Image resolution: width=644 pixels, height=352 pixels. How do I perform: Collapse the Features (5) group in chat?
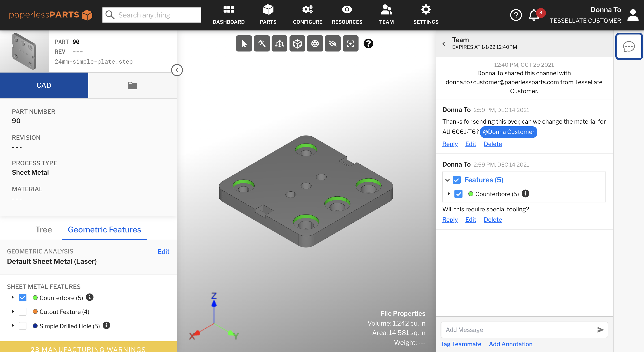click(x=447, y=180)
